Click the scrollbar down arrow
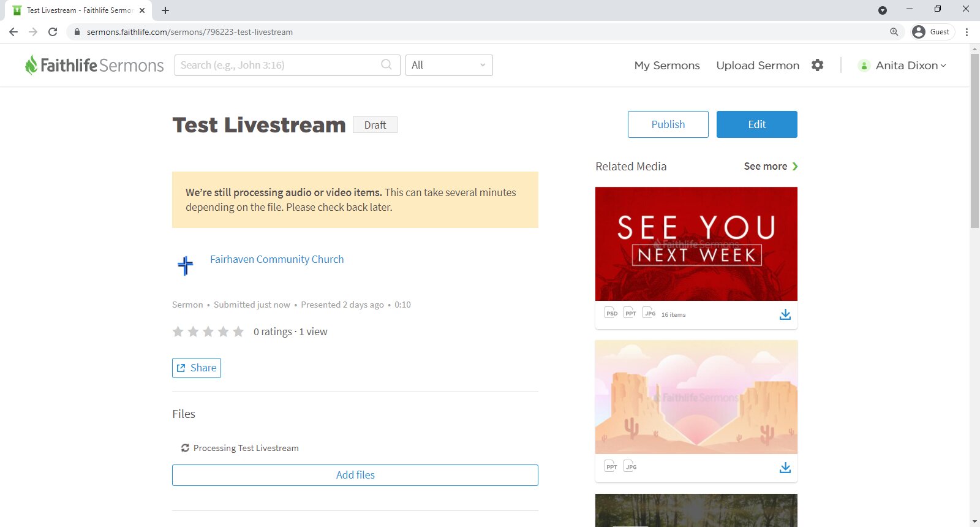This screenshot has height=527, width=980. (974, 521)
